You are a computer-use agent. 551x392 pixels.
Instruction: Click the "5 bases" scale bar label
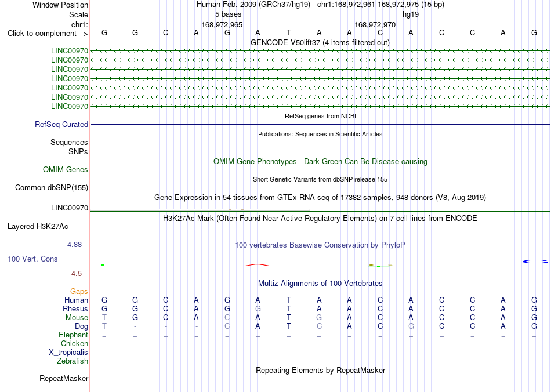[x=229, y=14]
